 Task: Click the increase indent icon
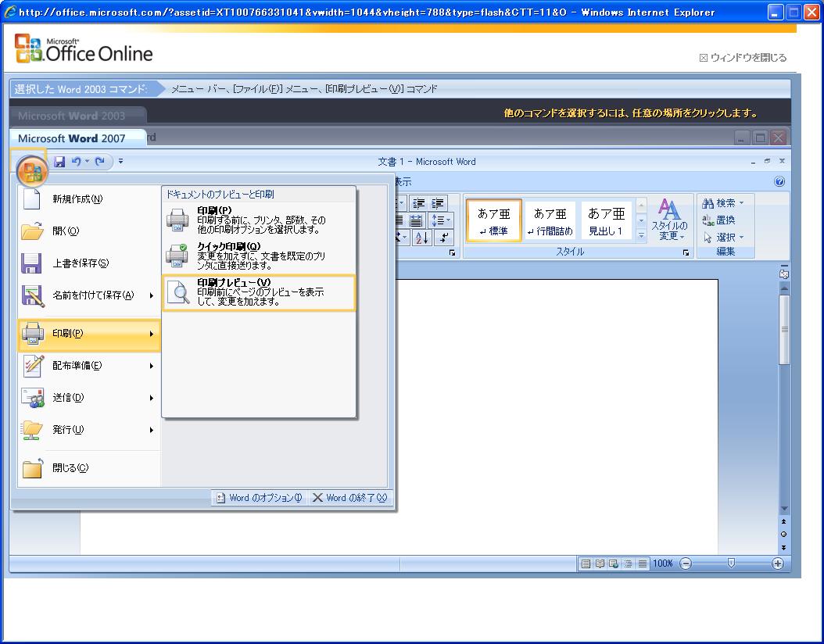pyautogui.click(x=438, y=203)
